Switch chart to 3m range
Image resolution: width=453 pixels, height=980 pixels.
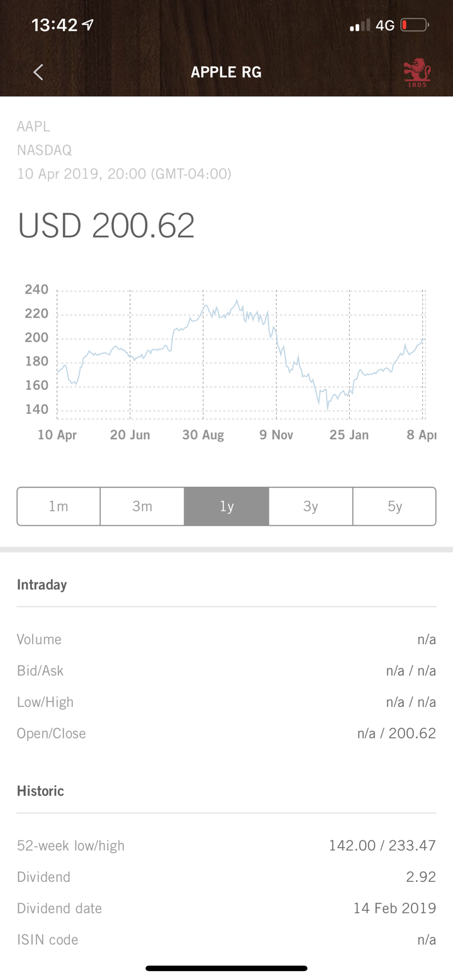(x=142, y=506)
